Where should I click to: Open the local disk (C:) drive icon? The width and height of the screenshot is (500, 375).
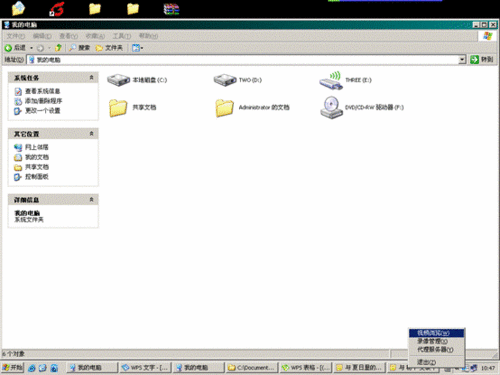coord(118,80)
